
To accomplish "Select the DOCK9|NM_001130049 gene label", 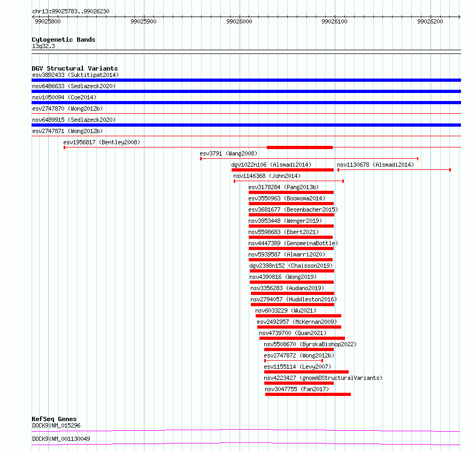I will click(61, 439).
